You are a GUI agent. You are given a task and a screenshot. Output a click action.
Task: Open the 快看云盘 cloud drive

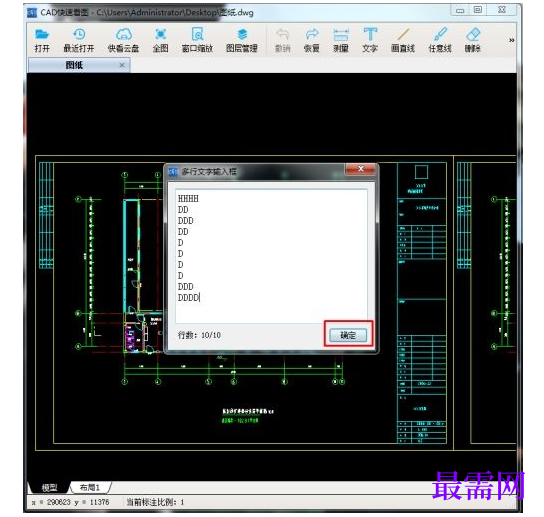(x=123, y=41)
